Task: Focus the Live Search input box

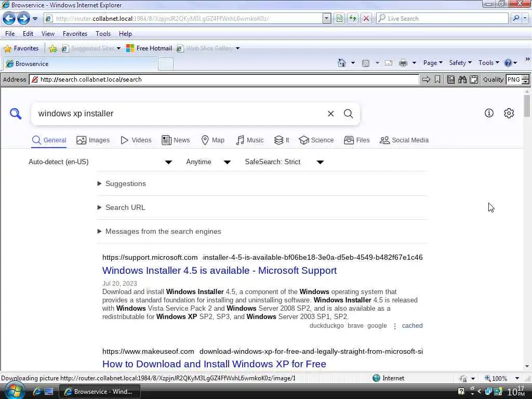Action: [x=442, y=18]
